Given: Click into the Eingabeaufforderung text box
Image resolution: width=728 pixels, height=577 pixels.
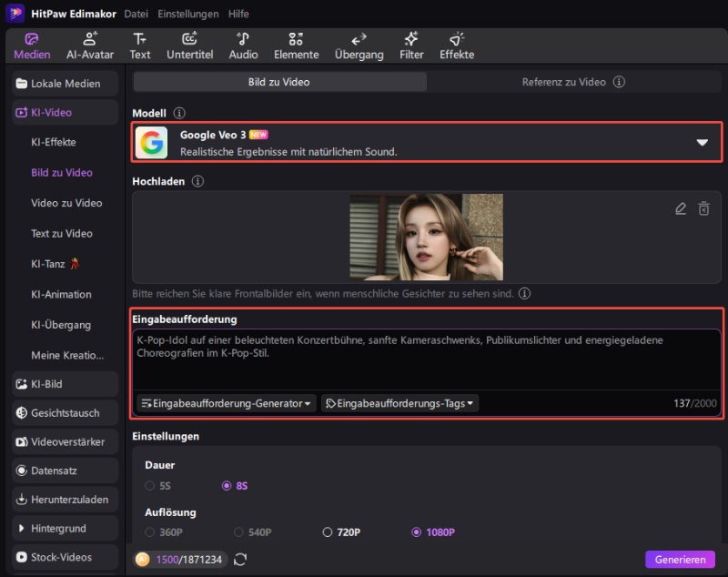Looking at the screenshot, I should click(426, 359).
